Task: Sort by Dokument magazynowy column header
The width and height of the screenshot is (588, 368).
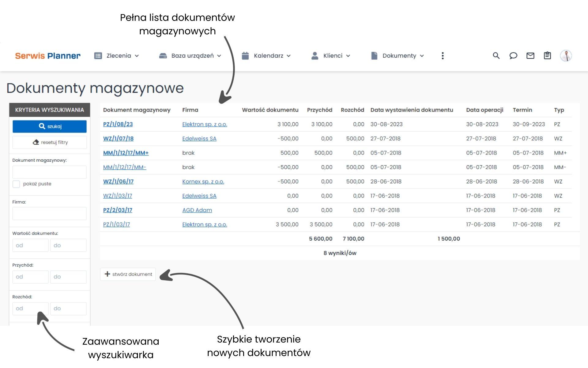Action: point(137,110)
